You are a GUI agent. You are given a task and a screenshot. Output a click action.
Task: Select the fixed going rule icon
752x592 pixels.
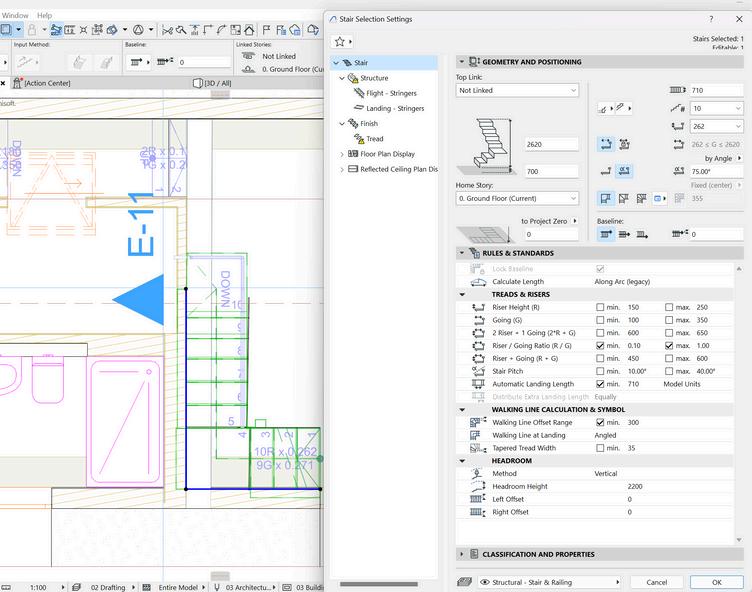(605, 144)
